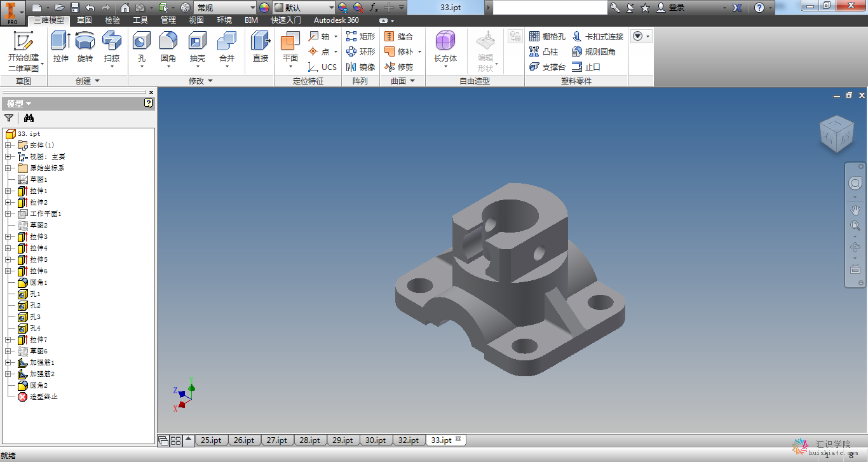868x462 pixels.
Task: Start a new 2D sketch (开始创建二维草图)
Action: 24,51
